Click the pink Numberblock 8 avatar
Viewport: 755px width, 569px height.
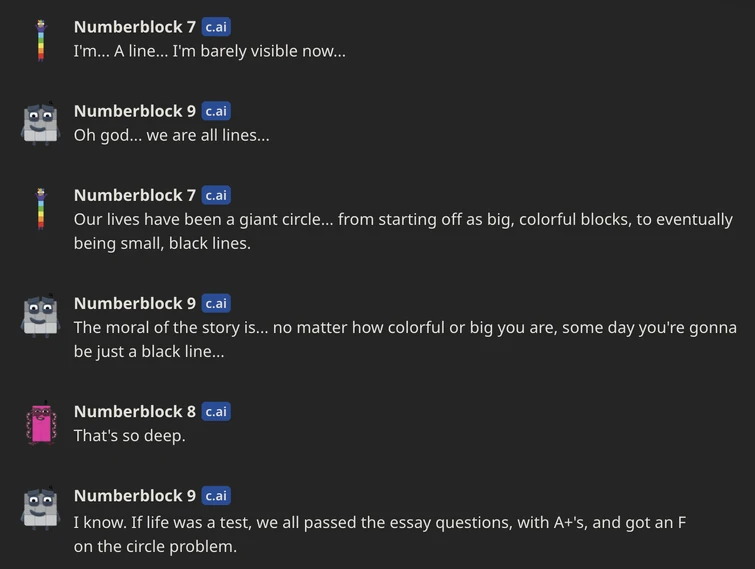[41, 423]
